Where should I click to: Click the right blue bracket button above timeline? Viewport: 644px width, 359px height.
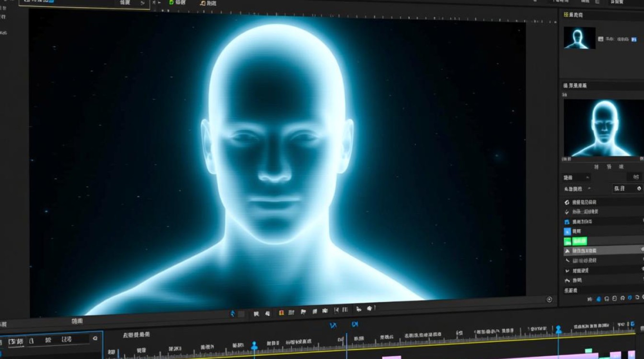coord(355,324)
